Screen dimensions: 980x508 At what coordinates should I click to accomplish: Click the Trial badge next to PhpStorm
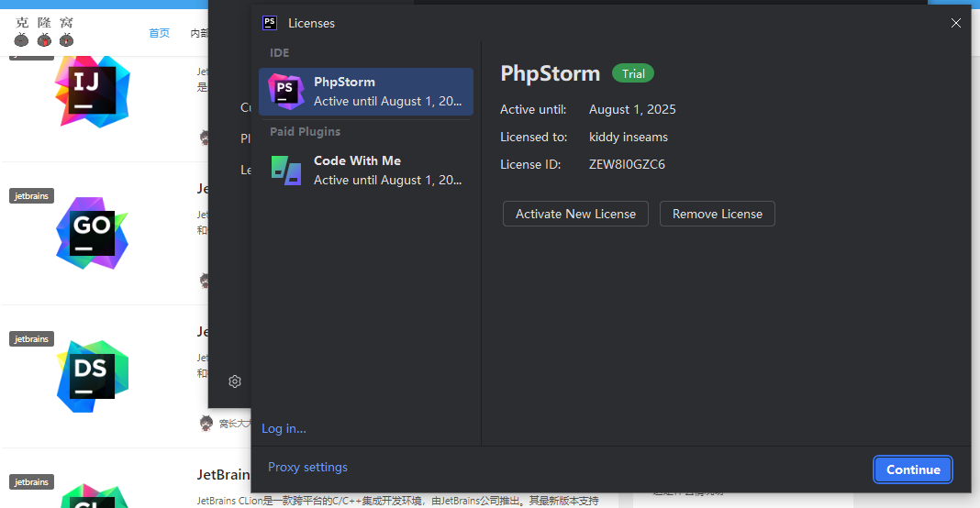tap(633, 73)
